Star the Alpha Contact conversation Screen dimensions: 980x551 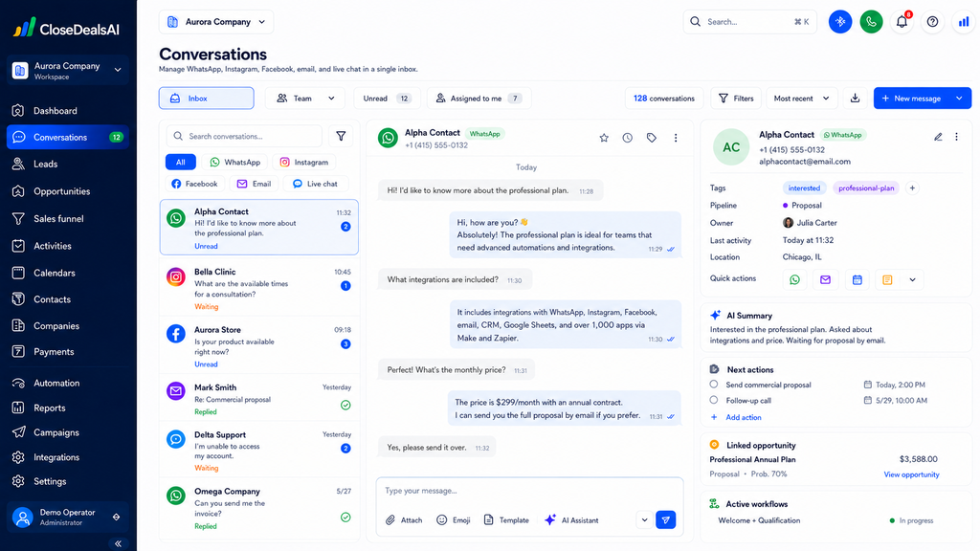click(604, 138)
